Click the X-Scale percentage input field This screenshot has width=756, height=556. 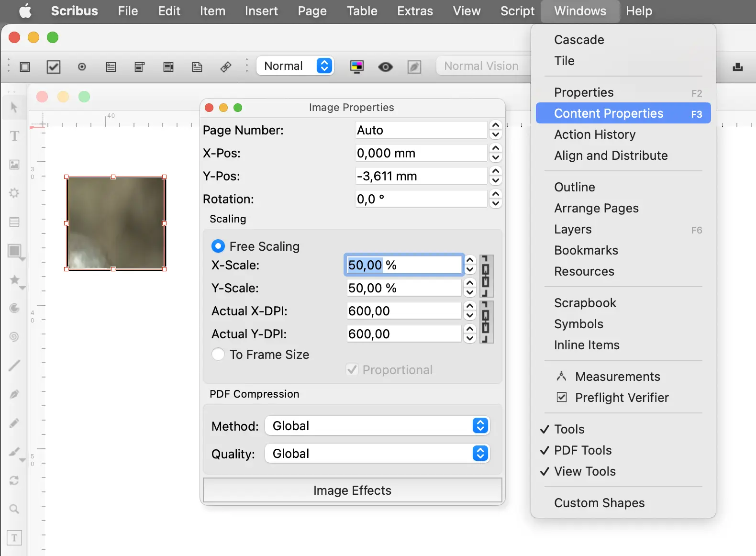point(403,265)
